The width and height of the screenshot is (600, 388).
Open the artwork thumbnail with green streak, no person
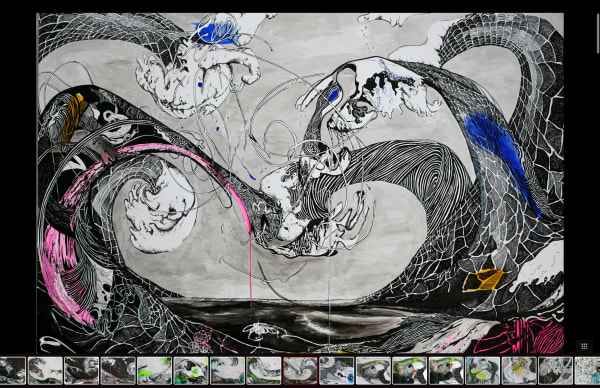[x=373, y=371]
